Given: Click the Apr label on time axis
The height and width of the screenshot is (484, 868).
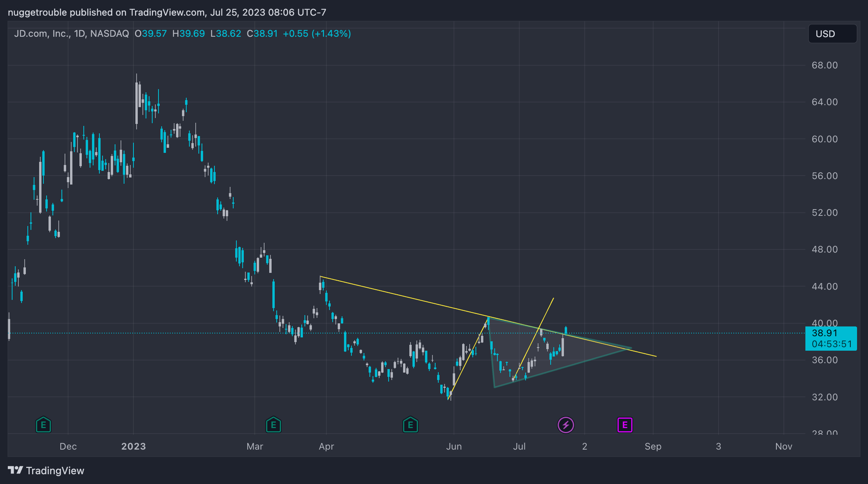Looking at the screenshot, I should pos(326,446).
